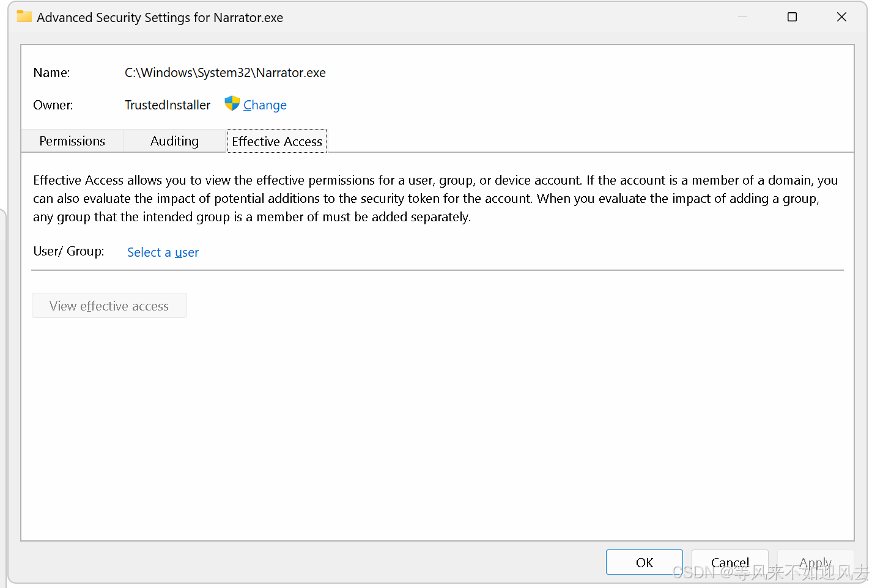Image resolution: width=872 pixels, height=588 pixels.
Task: Click the Owner: label
Action: [x=53, y=105]
